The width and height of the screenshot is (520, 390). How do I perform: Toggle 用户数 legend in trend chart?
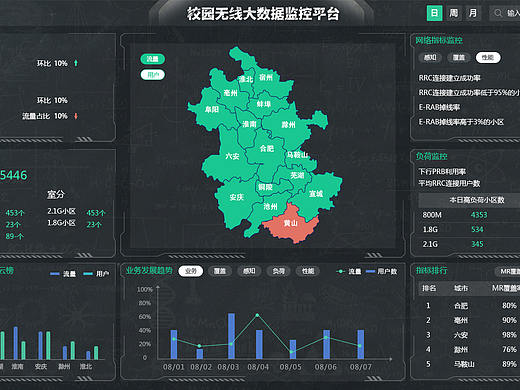click(382, 272)
